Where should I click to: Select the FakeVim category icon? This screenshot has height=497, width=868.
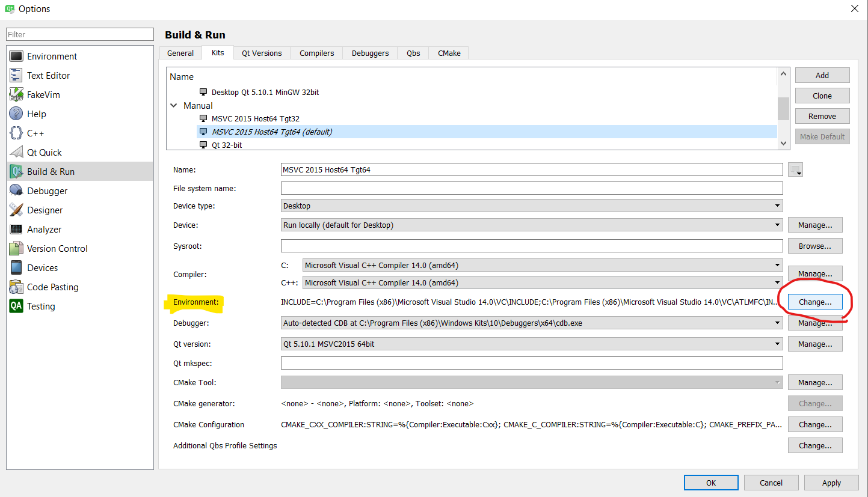[16, 94]
